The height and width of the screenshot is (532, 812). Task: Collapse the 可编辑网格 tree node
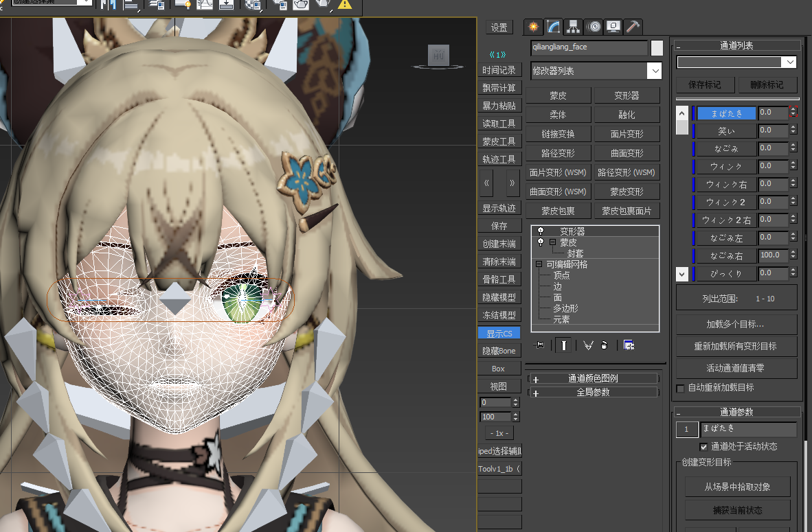click(539, 264)
